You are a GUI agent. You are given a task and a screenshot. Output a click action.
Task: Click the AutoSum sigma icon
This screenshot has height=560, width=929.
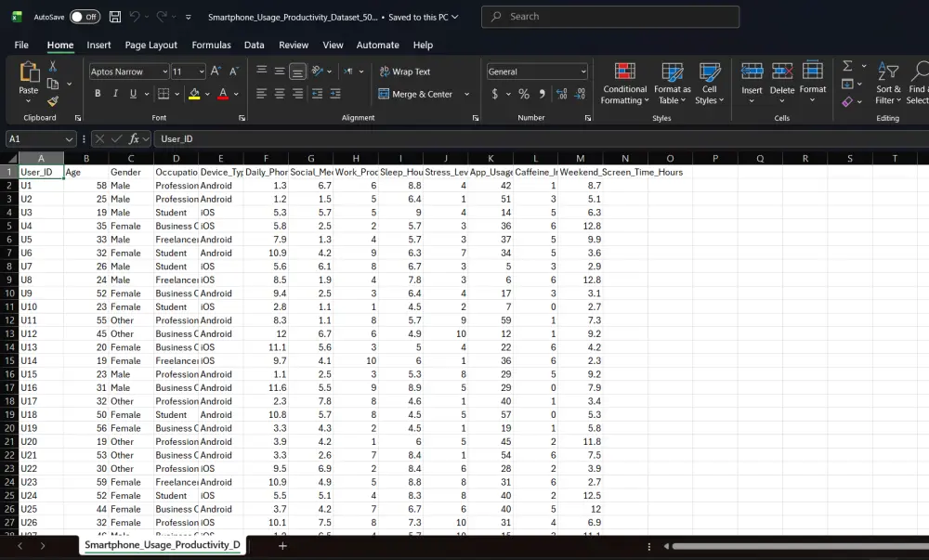click(x=848, y=66)
